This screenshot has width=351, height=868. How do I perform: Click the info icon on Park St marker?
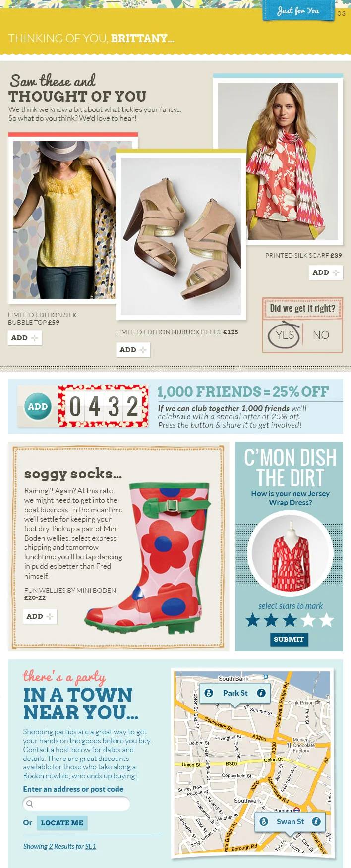(x=261, y=693)
